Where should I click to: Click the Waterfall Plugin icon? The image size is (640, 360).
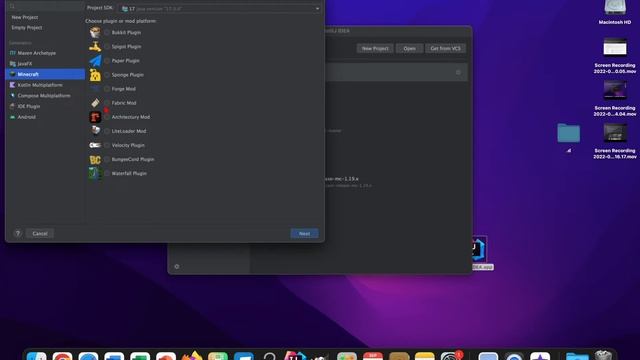[x=95, y=173]
